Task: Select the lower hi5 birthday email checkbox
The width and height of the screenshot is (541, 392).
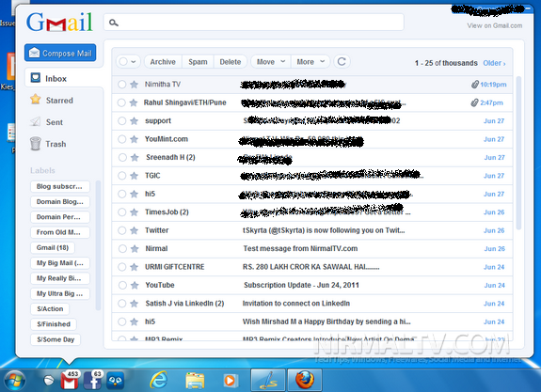Action: coord(121,322)
